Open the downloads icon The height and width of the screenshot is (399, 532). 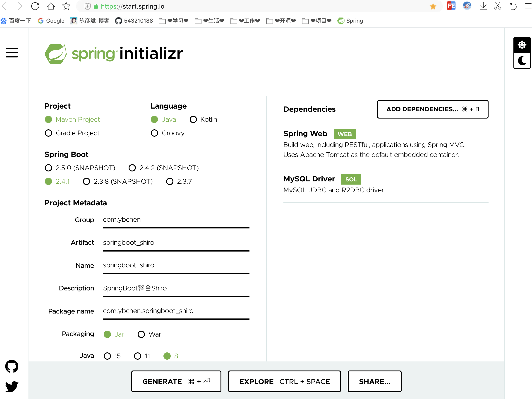483,6
